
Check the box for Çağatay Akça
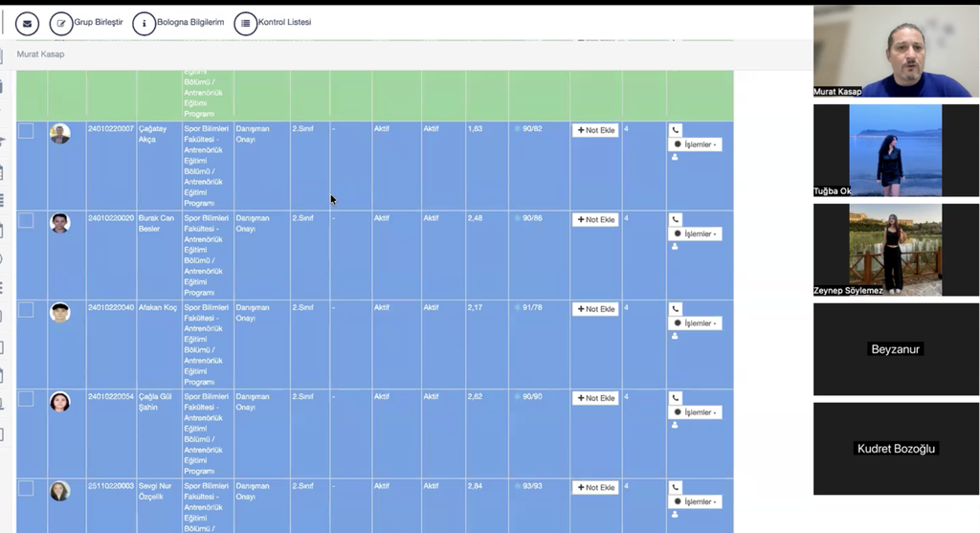(26, 131)
